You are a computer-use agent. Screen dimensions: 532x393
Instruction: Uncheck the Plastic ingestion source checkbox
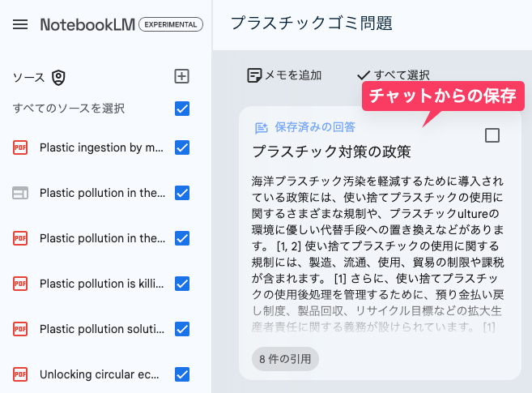point(182,147)
